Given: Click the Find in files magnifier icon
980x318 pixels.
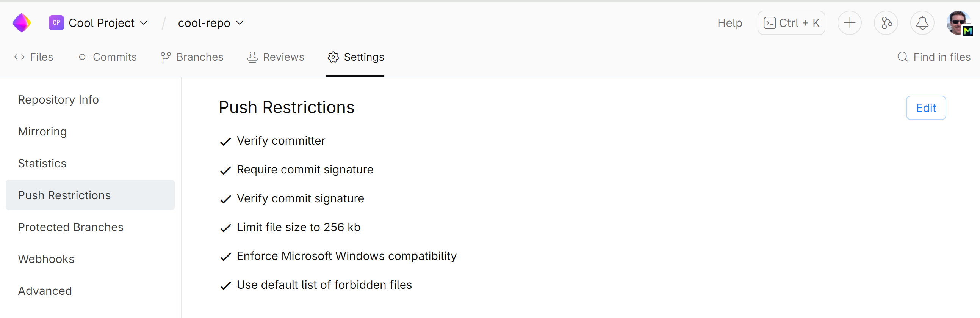Looking at the screenshot, I should 902,57.
